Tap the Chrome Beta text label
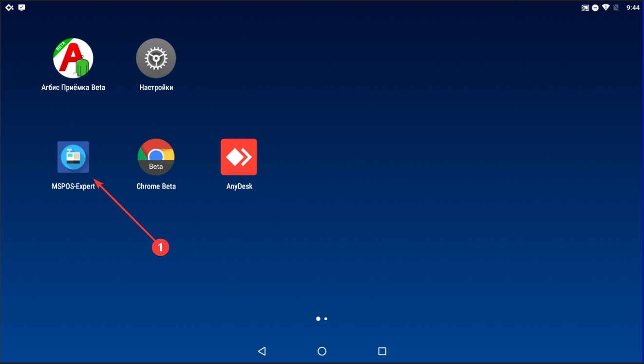 click(x=156, y=186)
